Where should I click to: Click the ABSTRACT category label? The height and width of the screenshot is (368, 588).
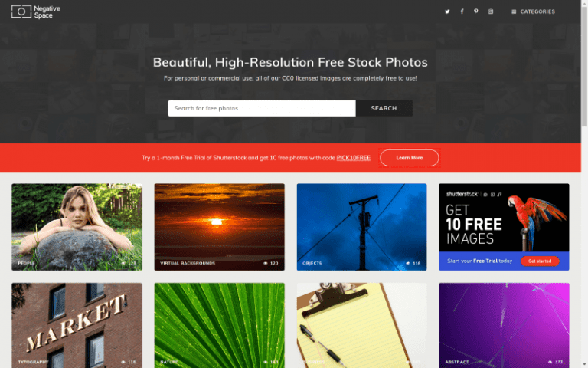pos(457,362)
